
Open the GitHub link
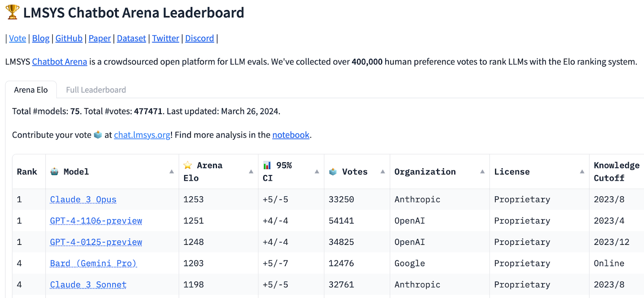coord(69,38)
